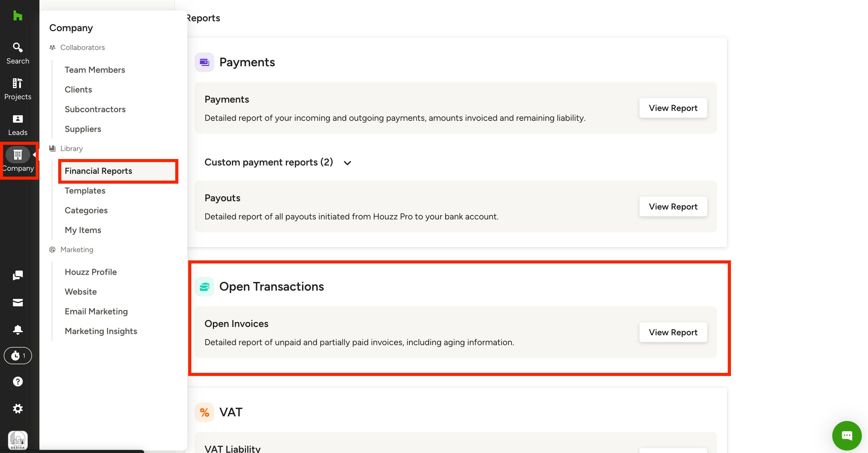Viewport: 868px width, 453px height.
Task: View Report for Payouts
Action: [x=673, y=206]
